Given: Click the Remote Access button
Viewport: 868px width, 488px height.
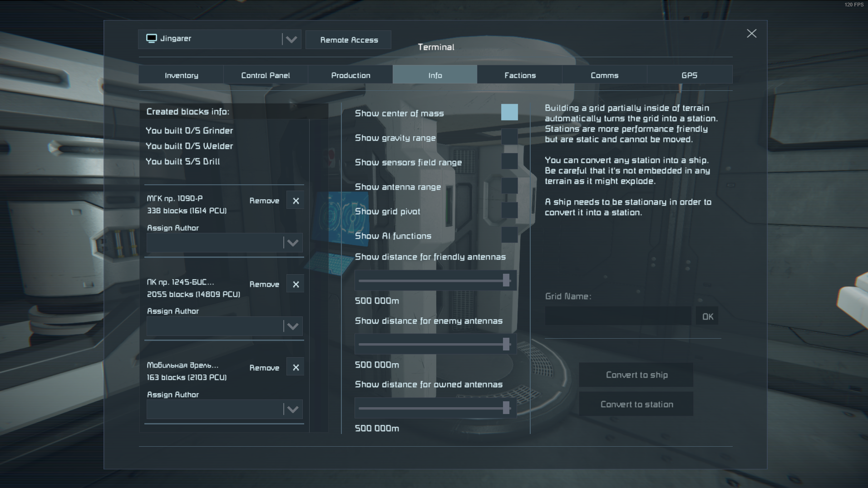Looking at the screenshot, I should tap(349, 40).
